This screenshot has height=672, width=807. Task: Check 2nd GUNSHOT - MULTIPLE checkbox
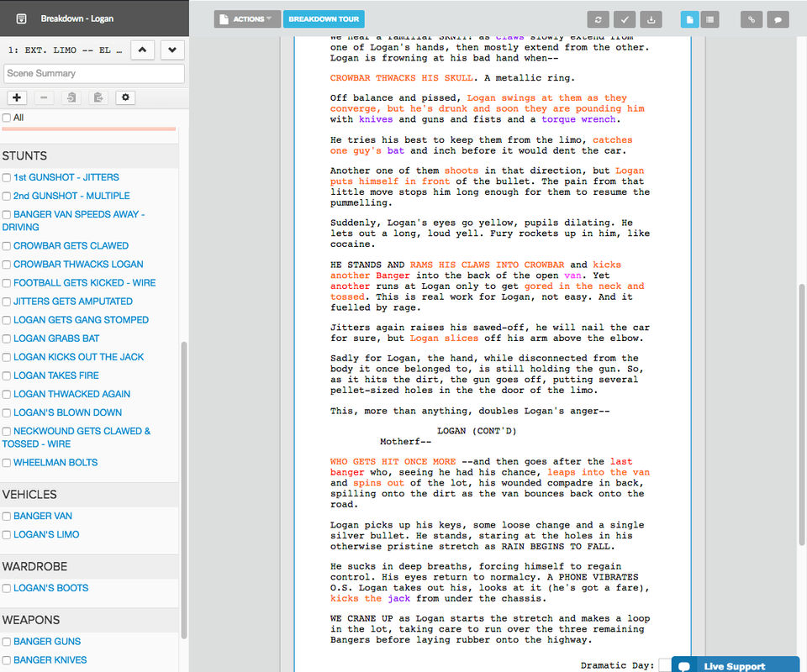point(7,196)
